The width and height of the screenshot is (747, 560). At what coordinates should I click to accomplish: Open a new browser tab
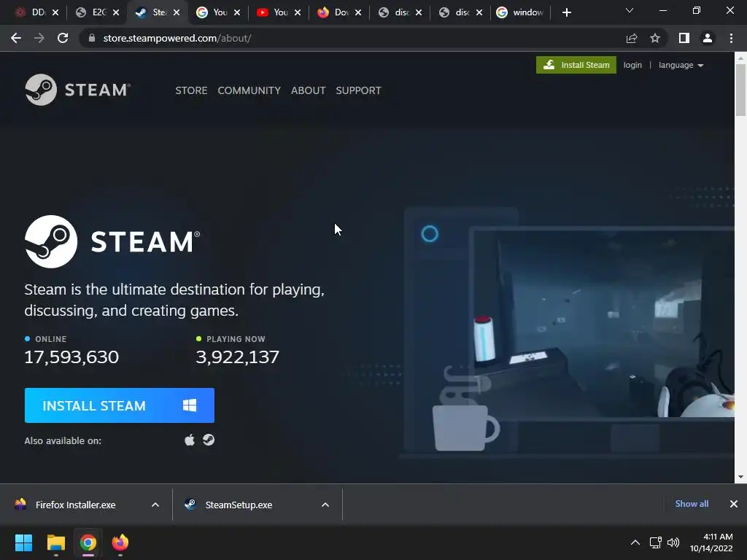coord(566,12)
